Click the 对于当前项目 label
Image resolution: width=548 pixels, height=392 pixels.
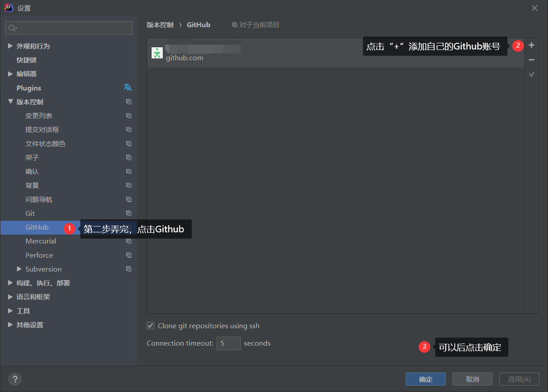(x=259, y=25)
